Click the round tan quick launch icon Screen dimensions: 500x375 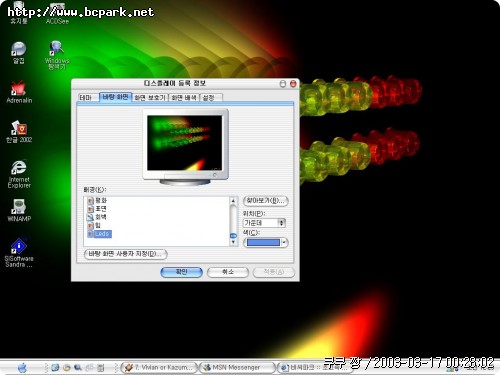(67, 368)
